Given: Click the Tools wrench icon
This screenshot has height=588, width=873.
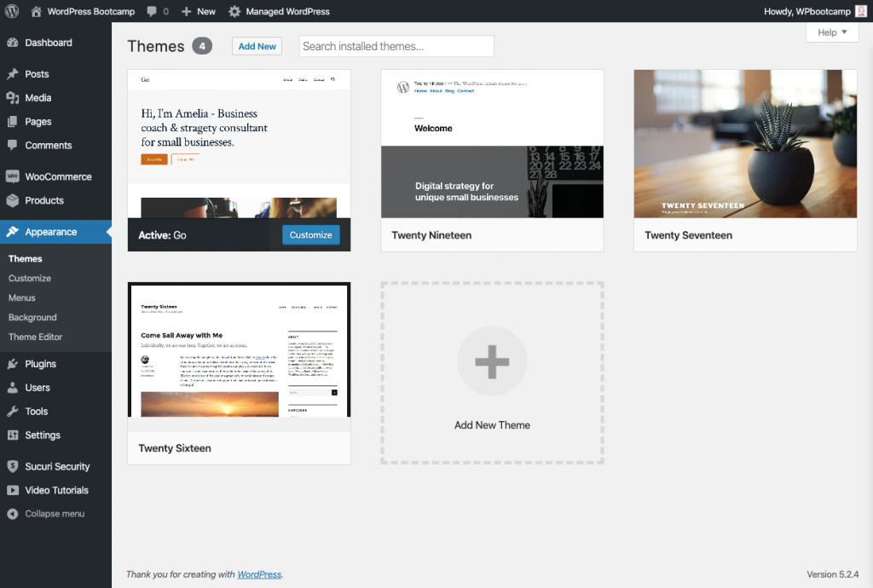Looking at the screenshot, I should click(12, 411).
